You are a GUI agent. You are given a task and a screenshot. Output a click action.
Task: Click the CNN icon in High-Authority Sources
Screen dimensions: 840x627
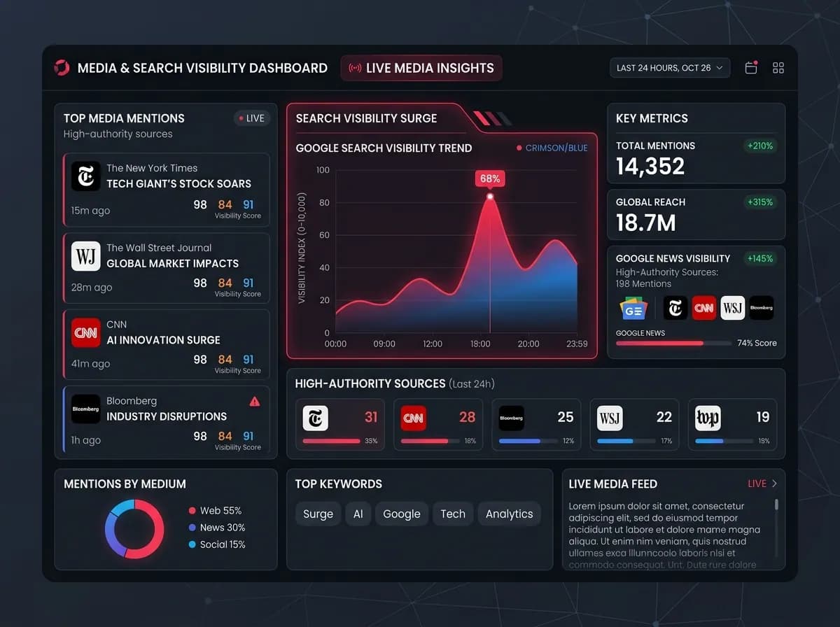click(x=414, y=418)
